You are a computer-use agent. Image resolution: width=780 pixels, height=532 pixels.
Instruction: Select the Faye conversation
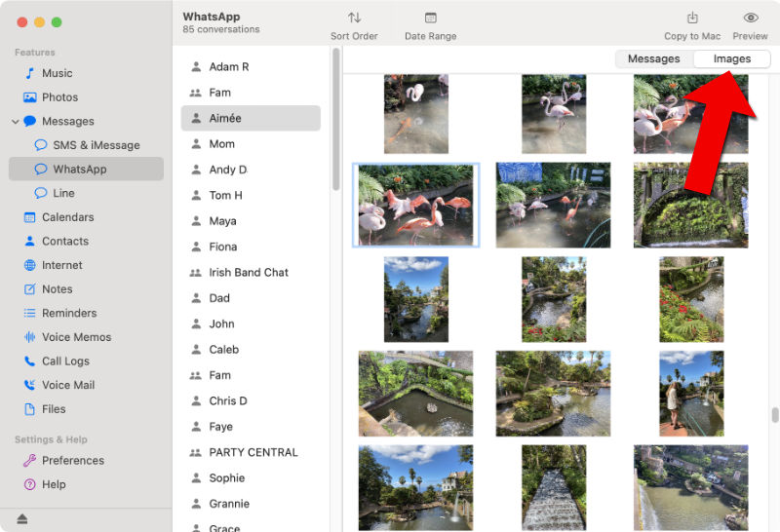[x=251, y=427]
